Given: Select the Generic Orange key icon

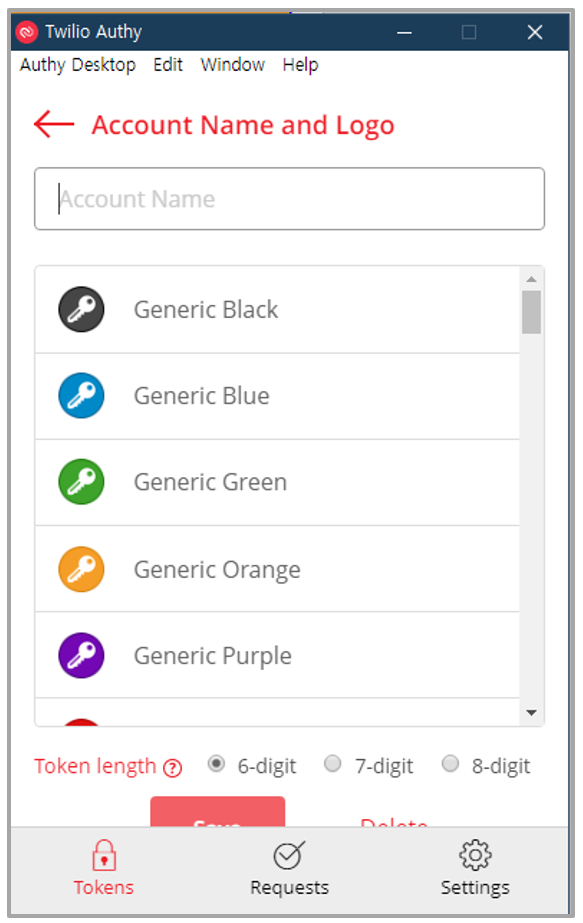Looking at the screenshot, I should [81, 569].
